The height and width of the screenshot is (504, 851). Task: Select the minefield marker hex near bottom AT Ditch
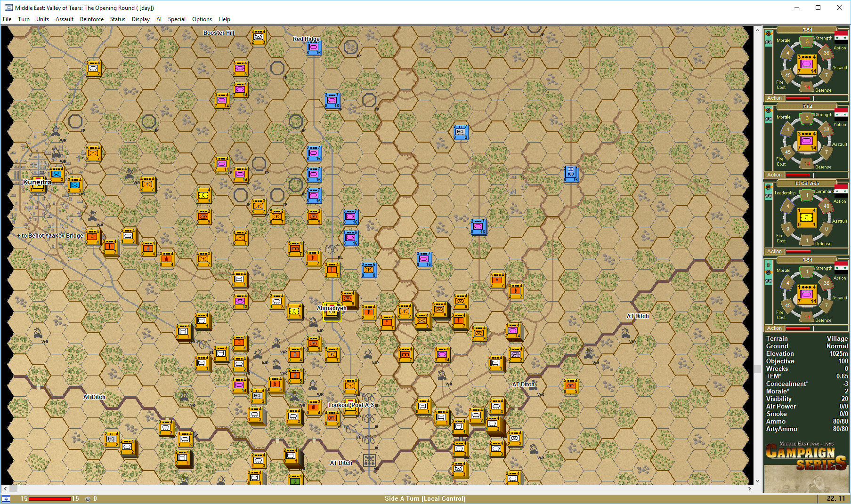[x=370, y=460]
